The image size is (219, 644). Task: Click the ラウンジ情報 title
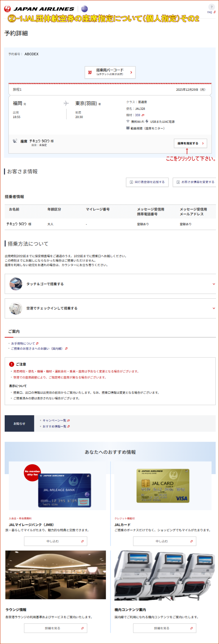(16, 610)
